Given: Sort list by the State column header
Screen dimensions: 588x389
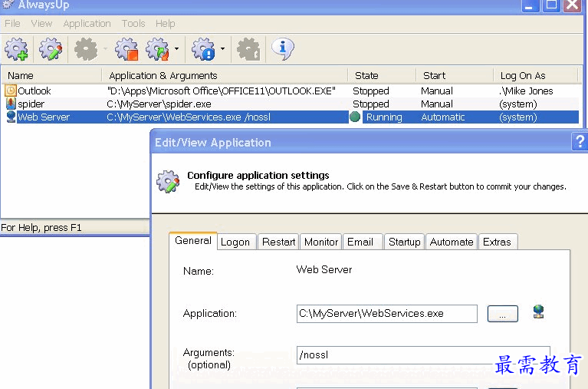Looking at the screenshot, I should coord(366,75).
